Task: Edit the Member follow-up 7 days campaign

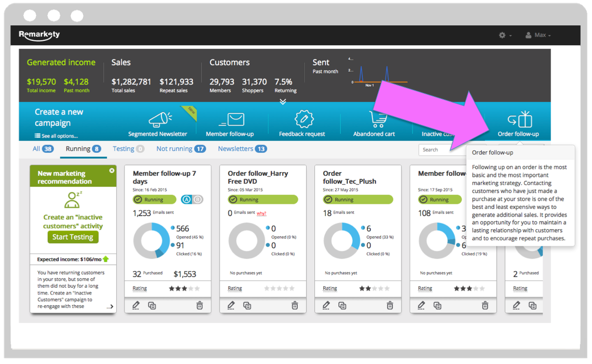Action: tap(136, 305)
